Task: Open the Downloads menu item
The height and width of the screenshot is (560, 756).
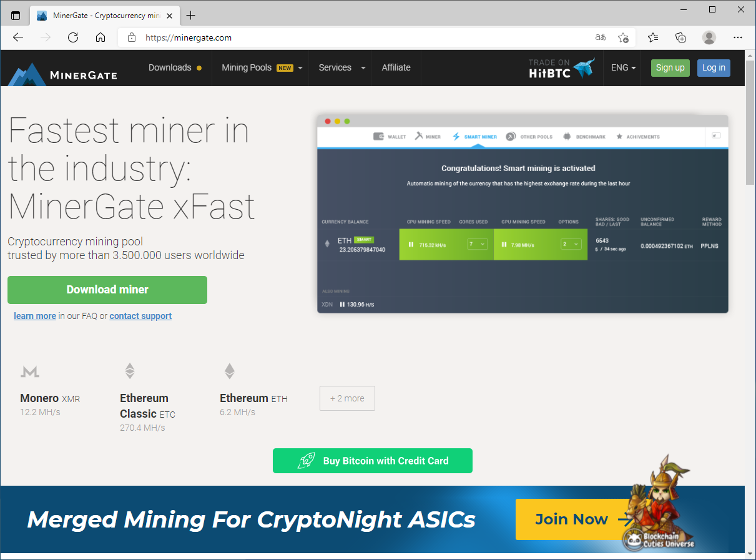Action: pos(175,67)
